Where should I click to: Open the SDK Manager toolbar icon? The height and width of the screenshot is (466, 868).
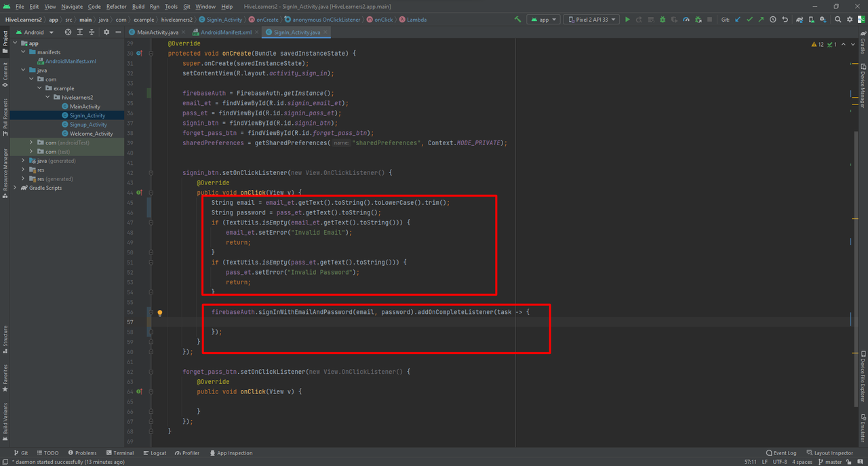823,20
